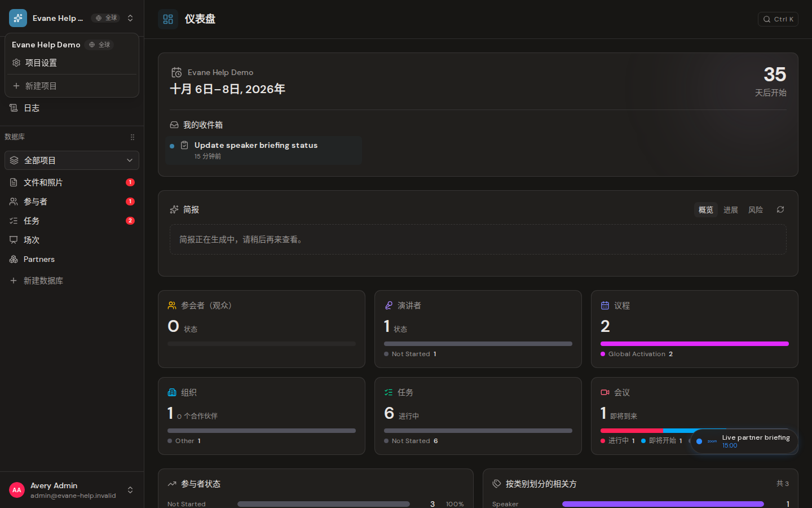Toggle the project switcher chevrons at top
The height and width of the screenshot is (508, 812).
coord(130,18)
